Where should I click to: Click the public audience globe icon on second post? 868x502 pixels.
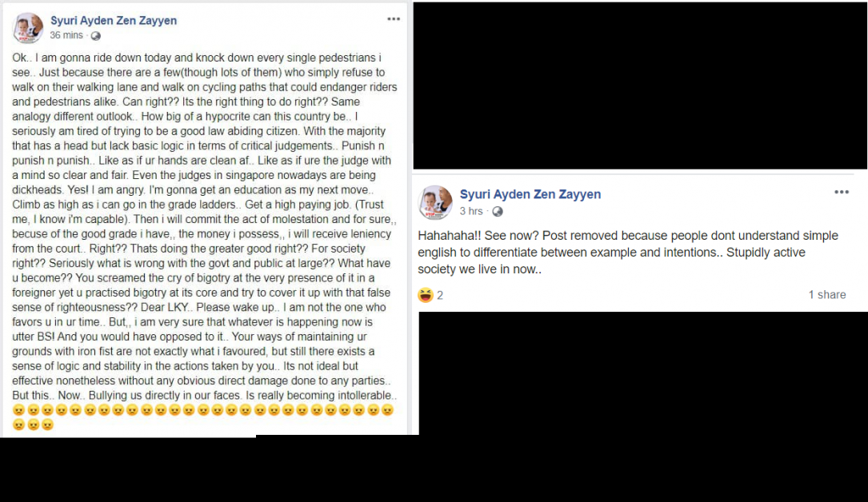496,211
